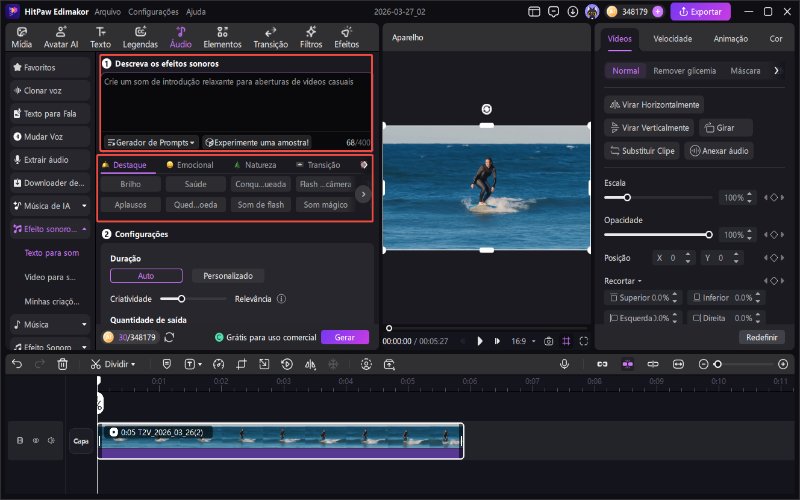Viewport: 800px width, 500px height.
Task: Click Substituir Clipe button
Action: pyautogui.click(x=642, y=151)
